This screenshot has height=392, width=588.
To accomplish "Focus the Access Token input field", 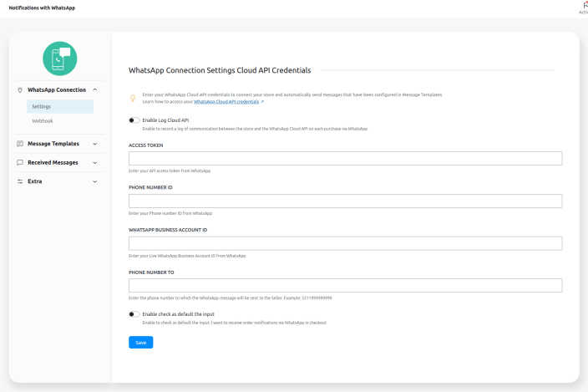I will click(345, 158).
